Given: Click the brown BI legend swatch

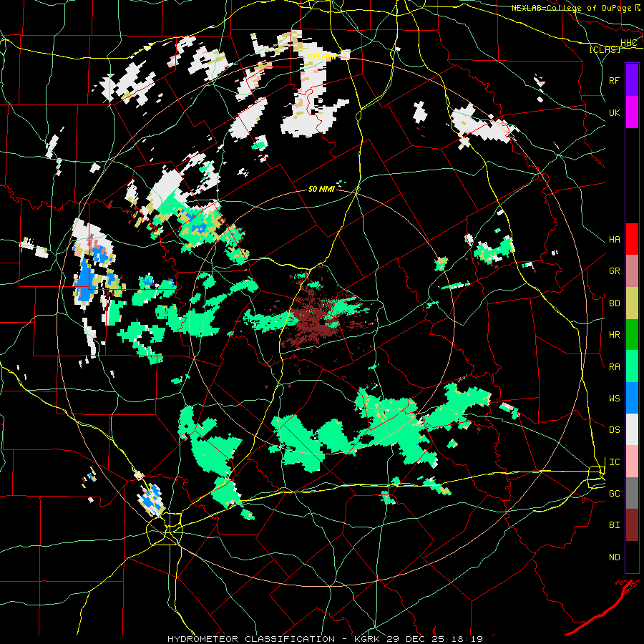Looking at the screenshot, I should [x=632, y=525].
